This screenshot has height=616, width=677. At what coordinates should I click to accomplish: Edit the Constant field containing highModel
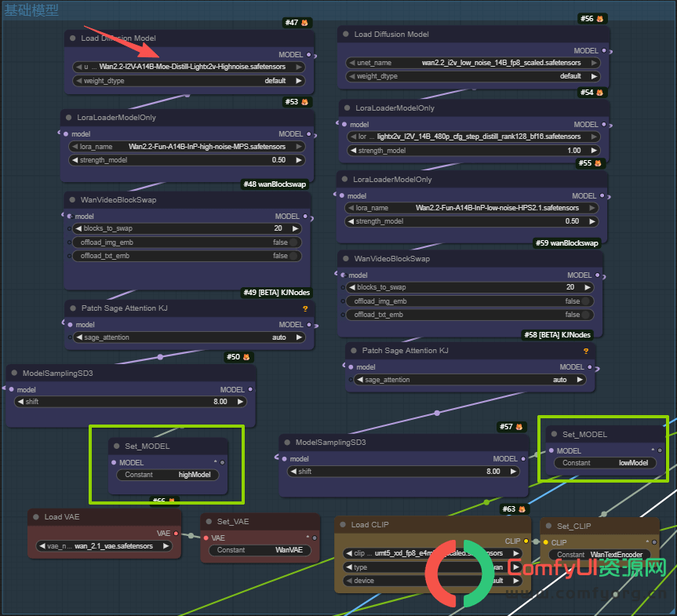[168, 475]
